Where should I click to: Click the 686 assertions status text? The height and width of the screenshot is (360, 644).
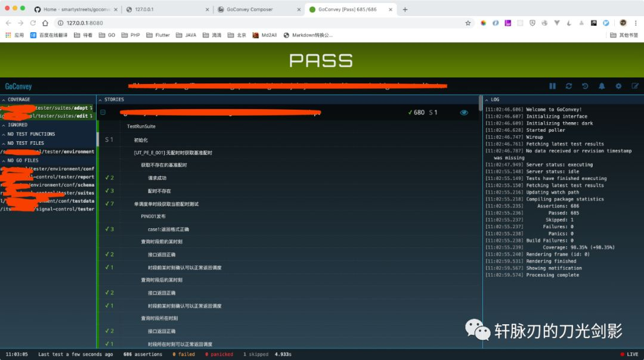click(143, 354)
